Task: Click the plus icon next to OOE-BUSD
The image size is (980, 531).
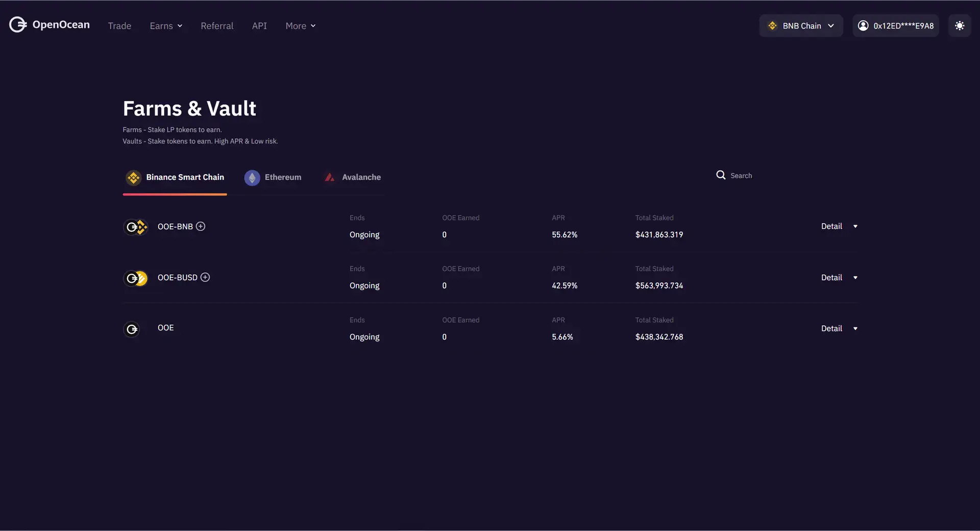Action: point(205,277)
